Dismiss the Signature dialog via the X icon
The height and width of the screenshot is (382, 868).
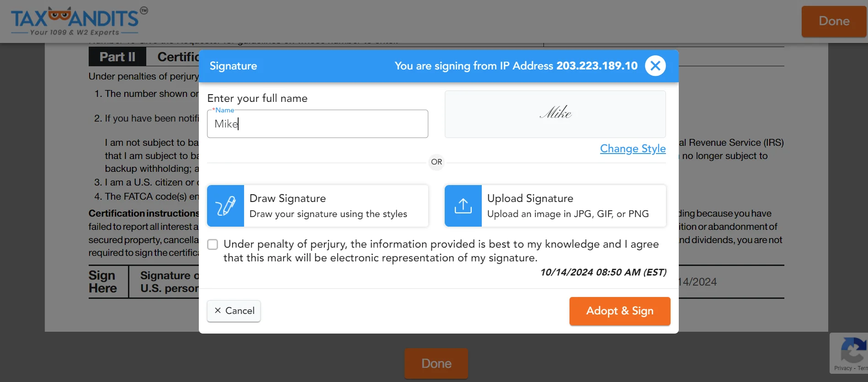(655, 65)
